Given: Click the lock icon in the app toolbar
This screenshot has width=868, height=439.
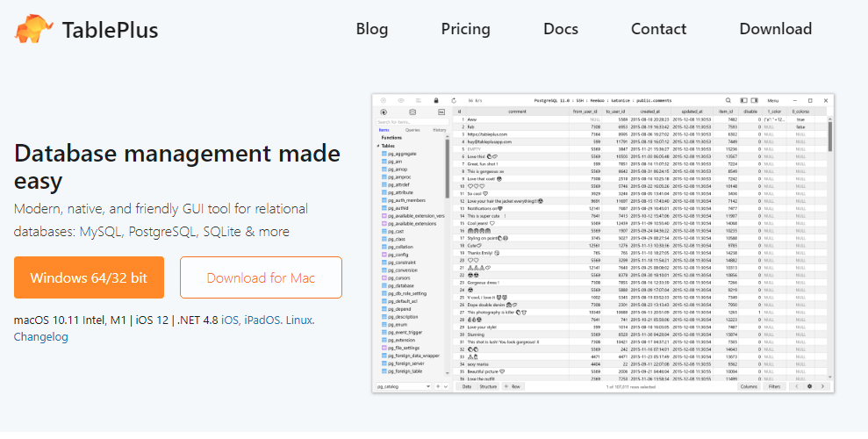Looking at the screenshot, I should coord(435,101).
